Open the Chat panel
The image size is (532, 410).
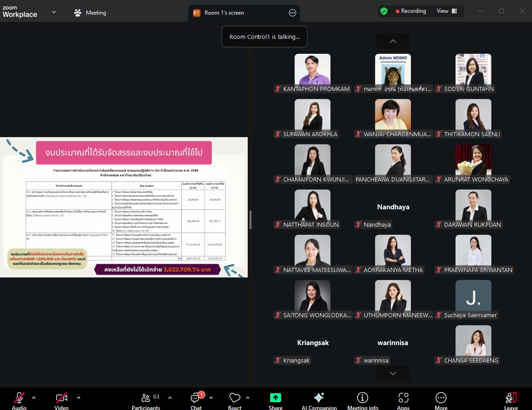click(x=196, y=401)
